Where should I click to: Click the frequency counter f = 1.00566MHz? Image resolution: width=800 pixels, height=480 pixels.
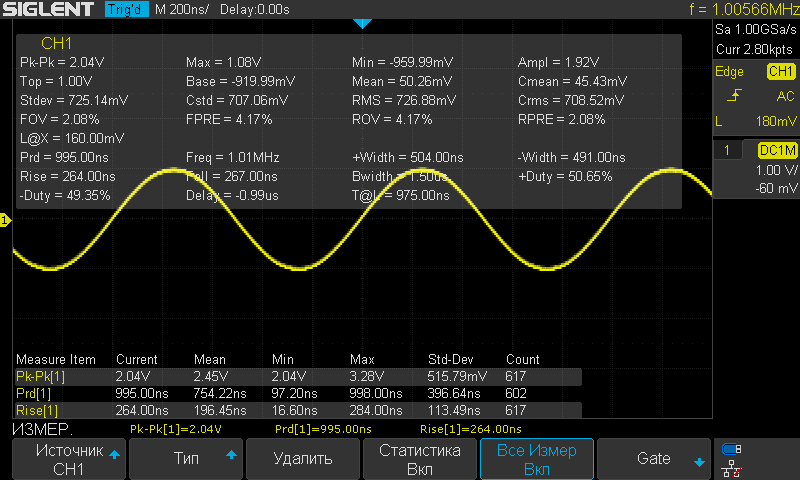(x=744, y=9)
